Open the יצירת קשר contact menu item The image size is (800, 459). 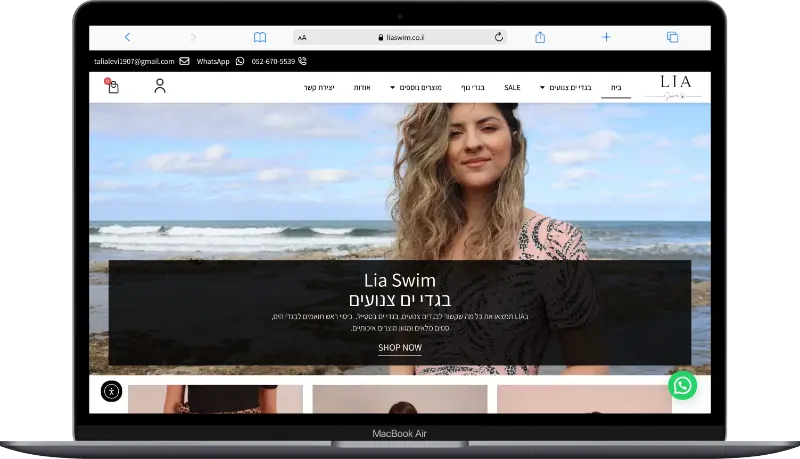pos(319,88)
